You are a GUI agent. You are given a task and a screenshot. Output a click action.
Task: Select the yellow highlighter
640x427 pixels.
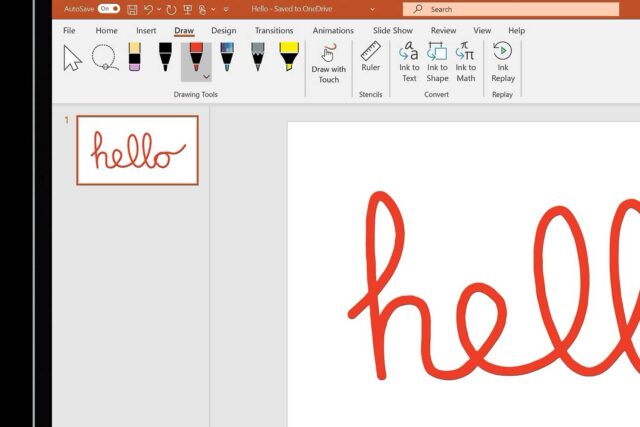[x=289, y=57]
